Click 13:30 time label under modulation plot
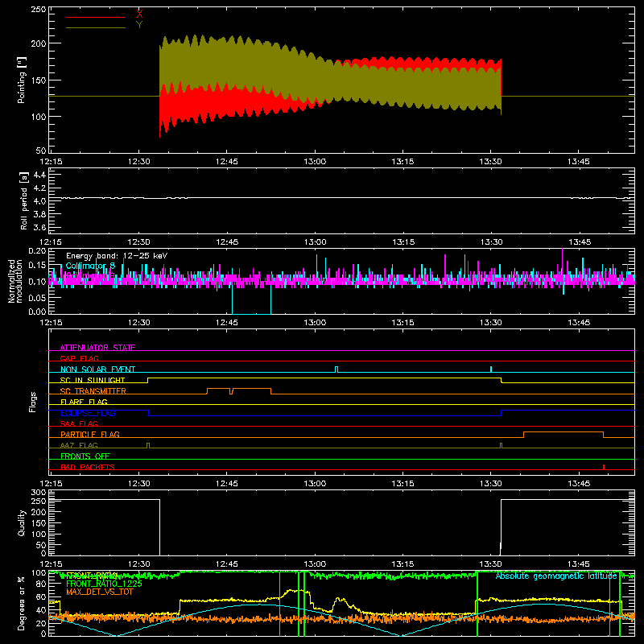This screenshot has height=644, width=644. point(490,323)
